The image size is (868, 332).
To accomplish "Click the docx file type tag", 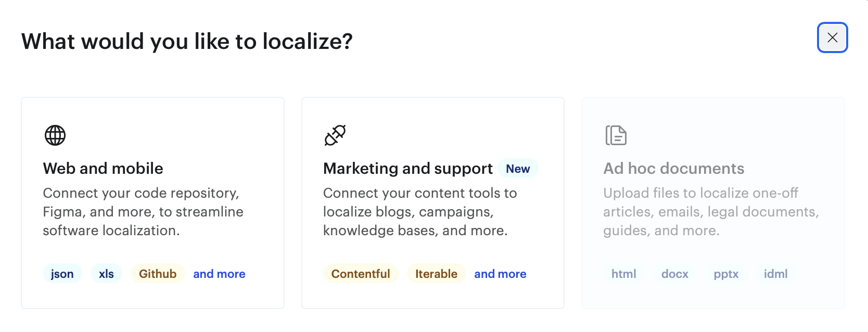I will (674, 274).
